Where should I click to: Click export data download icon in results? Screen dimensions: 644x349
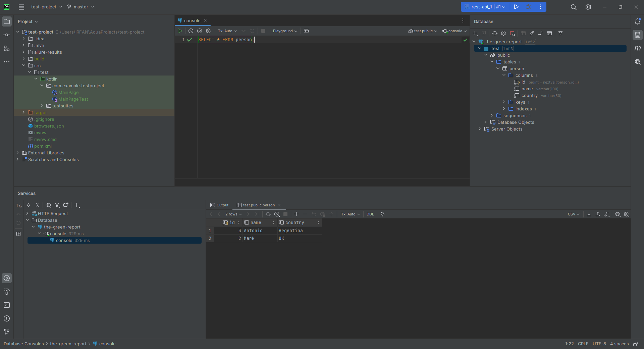(589, 214)
